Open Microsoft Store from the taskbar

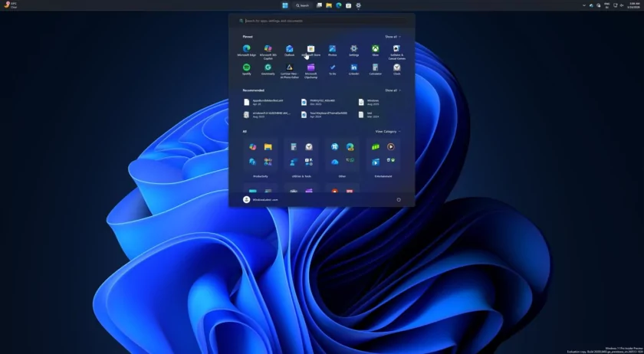348,5
